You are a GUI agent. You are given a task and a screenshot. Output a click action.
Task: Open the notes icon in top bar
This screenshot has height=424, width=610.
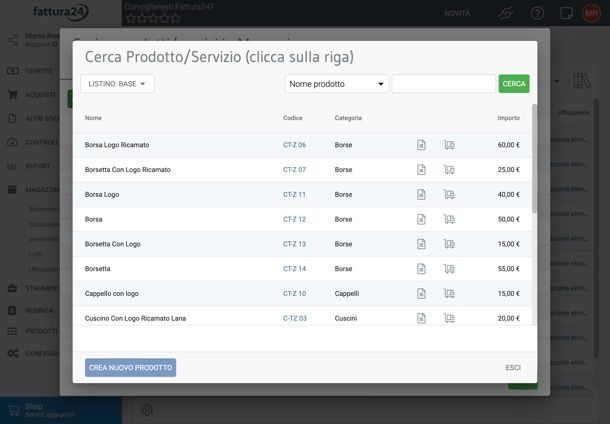pyautogui.click(x=566, y=13)
